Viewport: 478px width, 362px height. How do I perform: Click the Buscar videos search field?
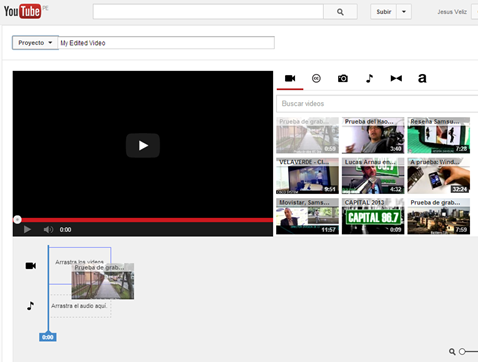(377, 104)
